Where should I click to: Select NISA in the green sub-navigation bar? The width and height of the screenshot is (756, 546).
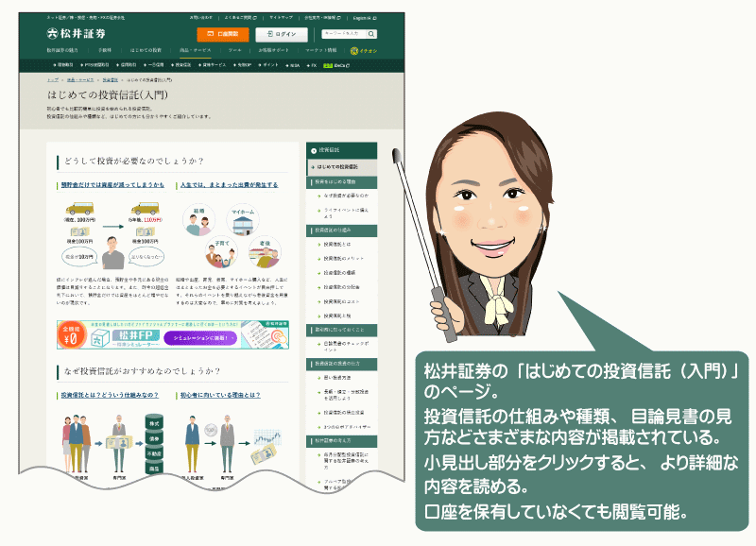[292, 65]
